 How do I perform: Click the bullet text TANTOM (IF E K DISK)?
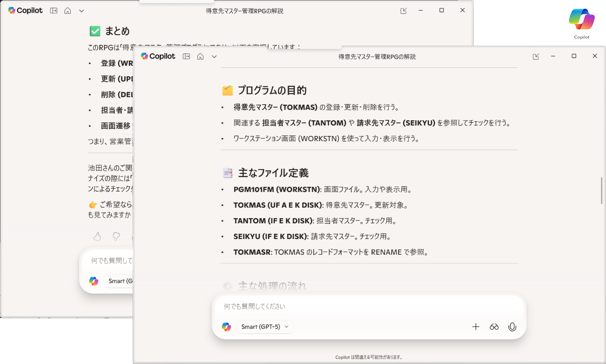point(273,221)
